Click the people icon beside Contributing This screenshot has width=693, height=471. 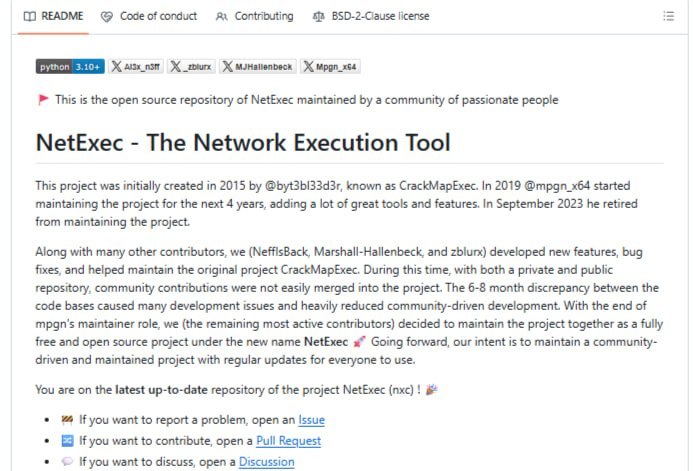pyautogui.click(x=221, y=17)
